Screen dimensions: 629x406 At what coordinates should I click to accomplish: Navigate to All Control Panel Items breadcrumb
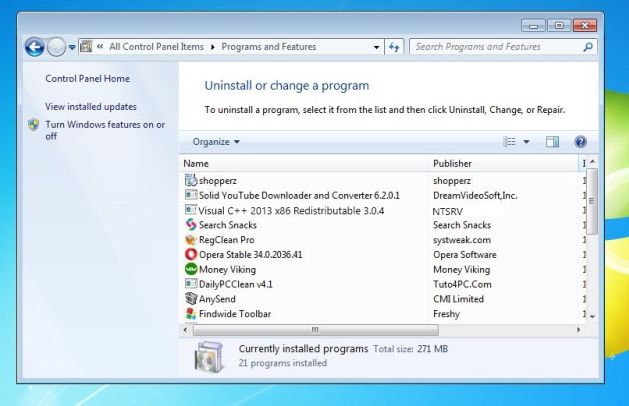click(x=156, y=47)
